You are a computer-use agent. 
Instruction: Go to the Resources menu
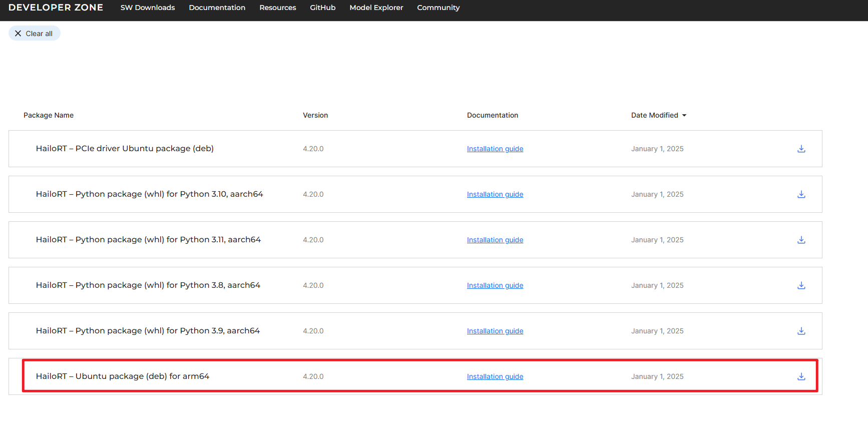tap(278, 8)
